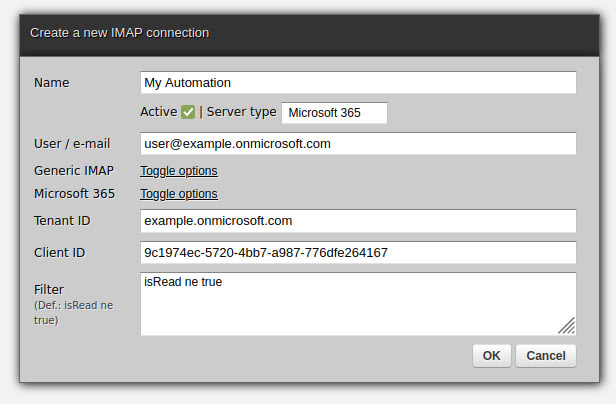Image resolution: width=616 pixels, height=404 pixels.
Task: Click inside the Filter text area
Action: (350, 304)
